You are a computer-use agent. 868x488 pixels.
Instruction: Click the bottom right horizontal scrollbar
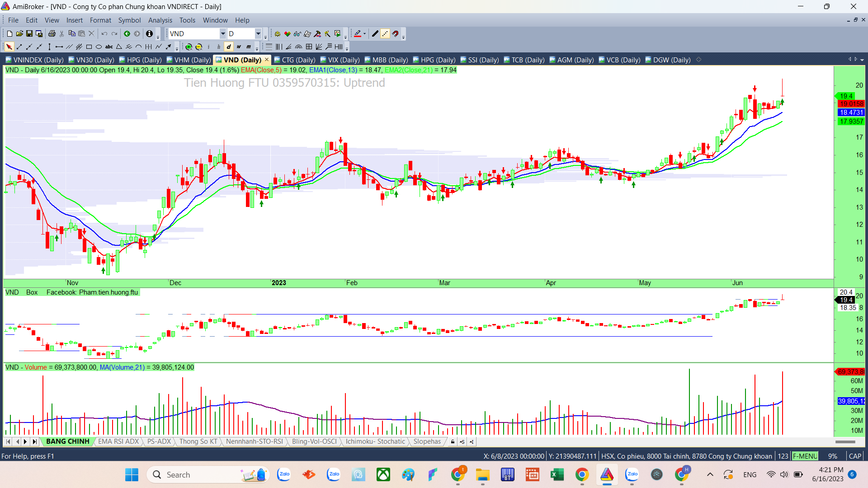pos(845,442)
